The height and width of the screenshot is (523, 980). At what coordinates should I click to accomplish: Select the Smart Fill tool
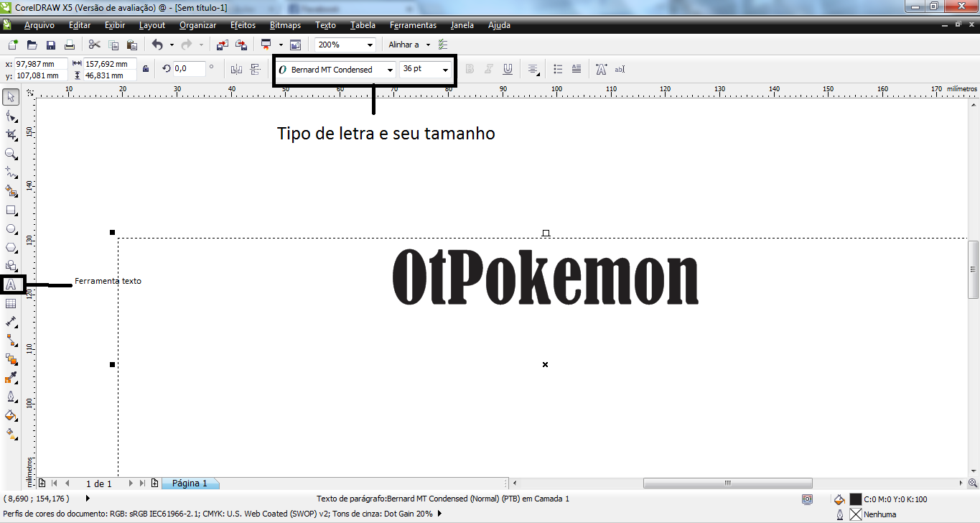(11, 191)
